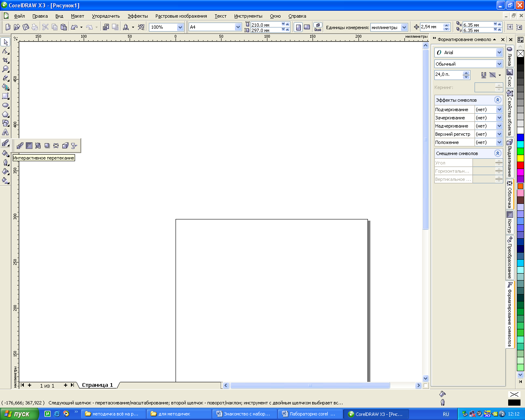Viewport: 525px width, 420px height.
Task: Click the nudge offset field 2,54 мм
Action: (431, 27)
